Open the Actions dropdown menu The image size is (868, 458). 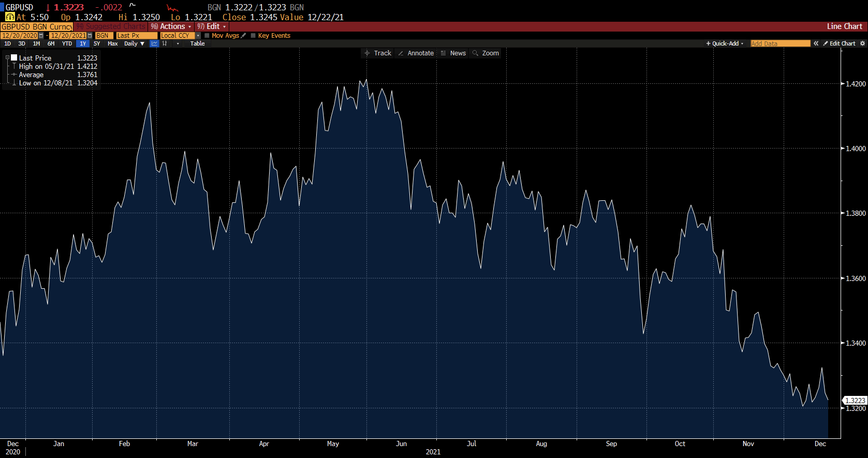171,26
